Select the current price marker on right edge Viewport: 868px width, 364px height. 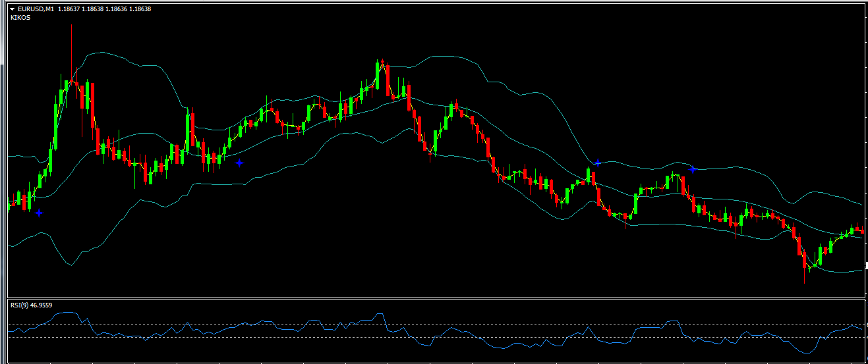click(x=865, y=265)
